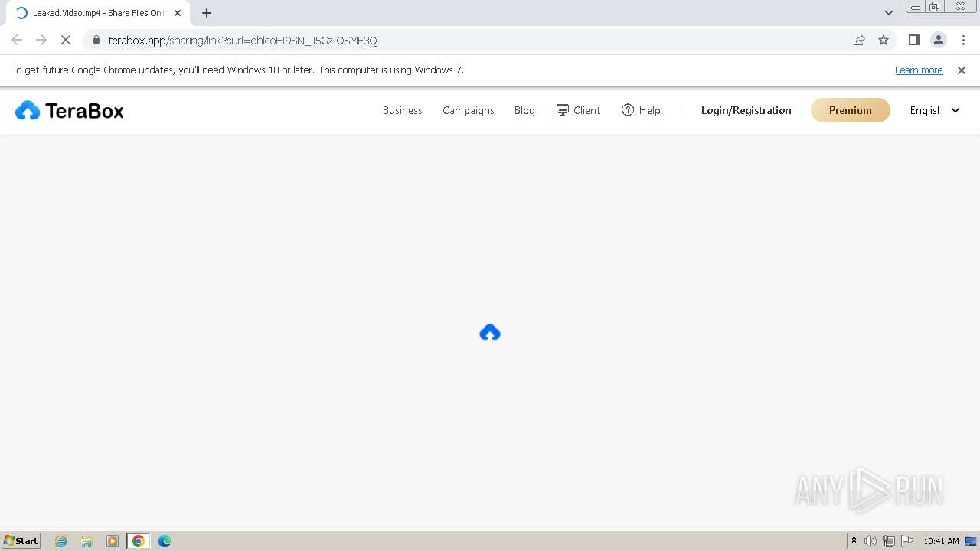The image size is (980, 551).
Task: Click the Premium button
Action: 850,110
